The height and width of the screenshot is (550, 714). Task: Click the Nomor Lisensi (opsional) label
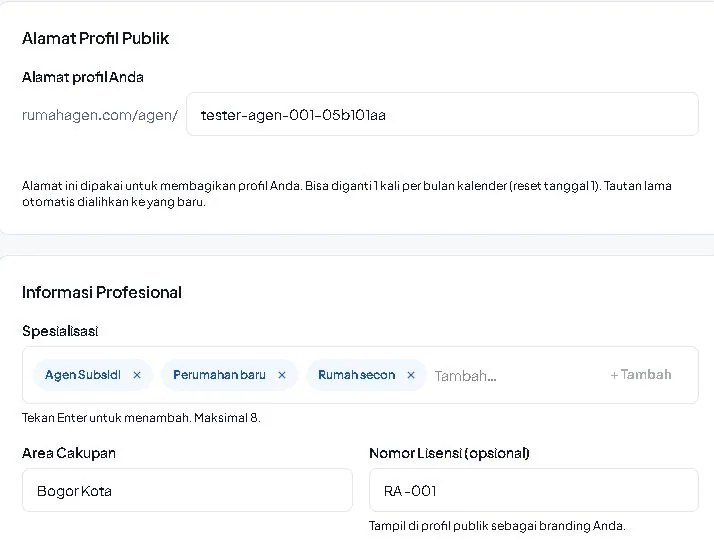pos(449,453)
